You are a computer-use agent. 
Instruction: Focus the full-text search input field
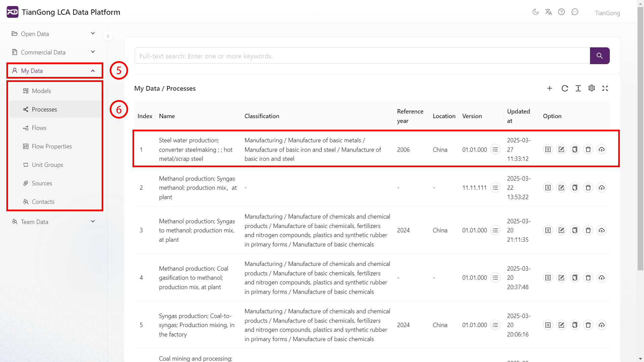pos(362,56)
